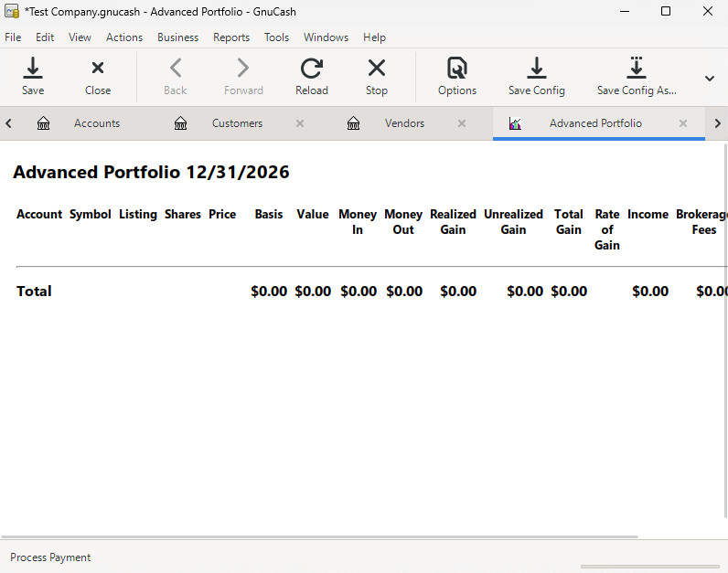
Task: Click the Price column header
Action: pos(222,215)
